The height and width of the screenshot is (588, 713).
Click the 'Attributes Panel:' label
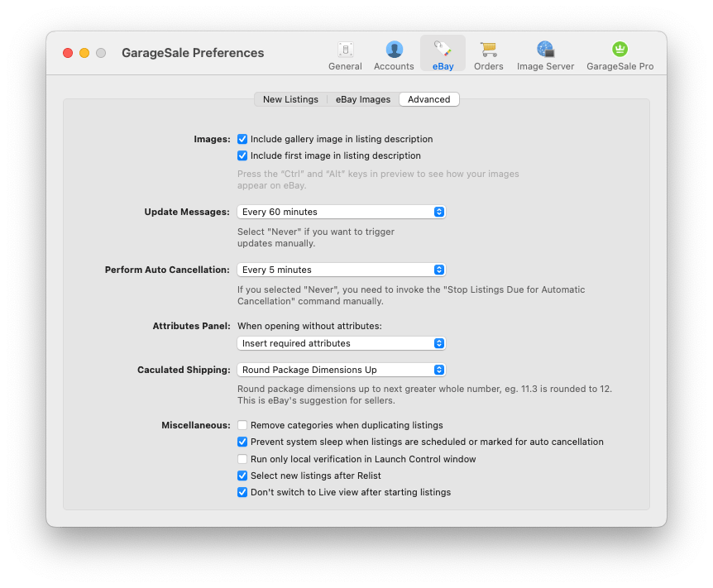point(191,326)
